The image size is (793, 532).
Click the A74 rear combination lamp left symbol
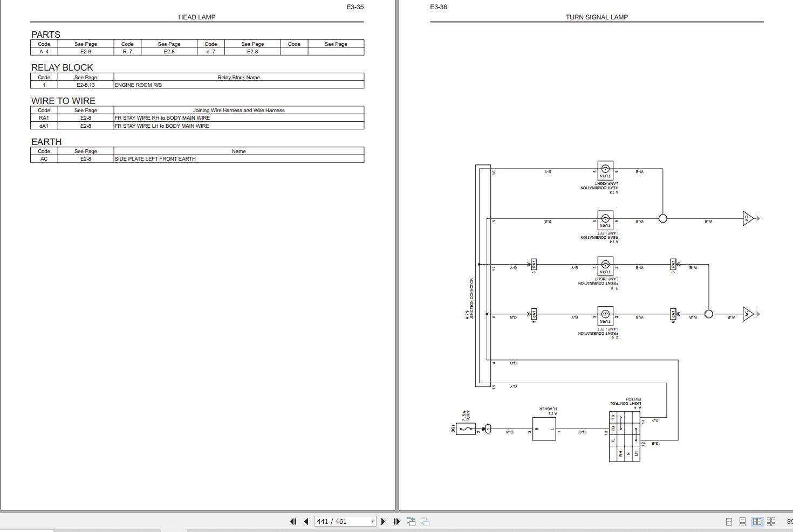click(x=605, y=220)
